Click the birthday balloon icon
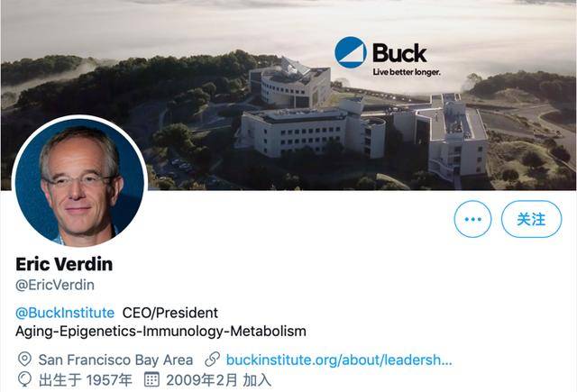This screenshot has width=577, height=392. [24, 379]
